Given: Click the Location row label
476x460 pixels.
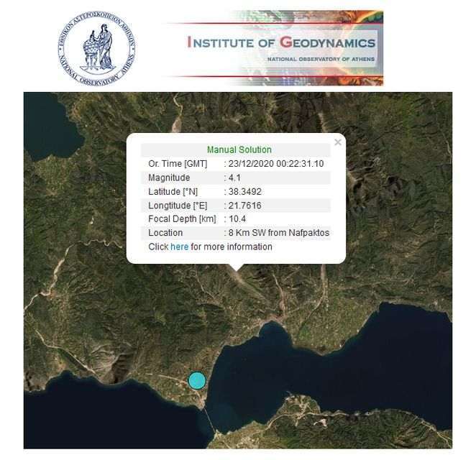Looking at the screenshot, I should pyautogui.click(x=165, y=233).
